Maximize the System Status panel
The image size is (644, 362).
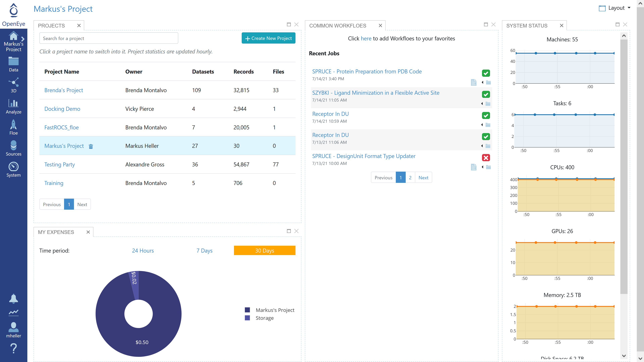coord(617,24)
